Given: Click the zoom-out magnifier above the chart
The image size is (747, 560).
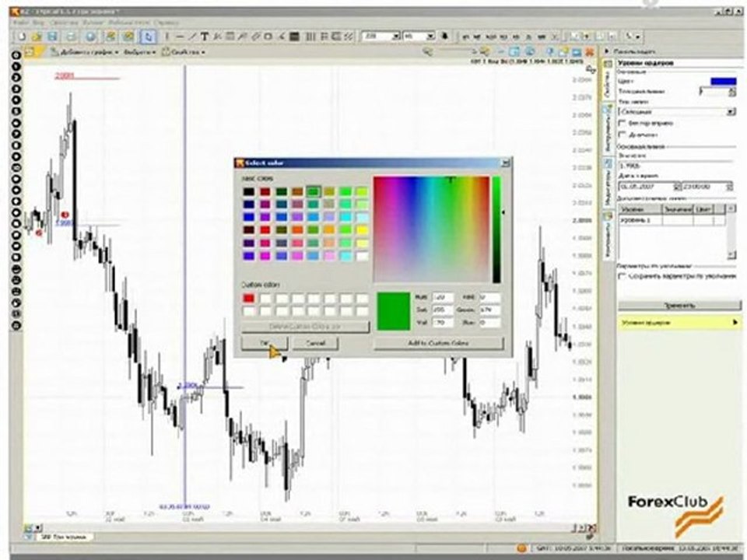Looking at the screenshot, I should [x=427, y=51].
